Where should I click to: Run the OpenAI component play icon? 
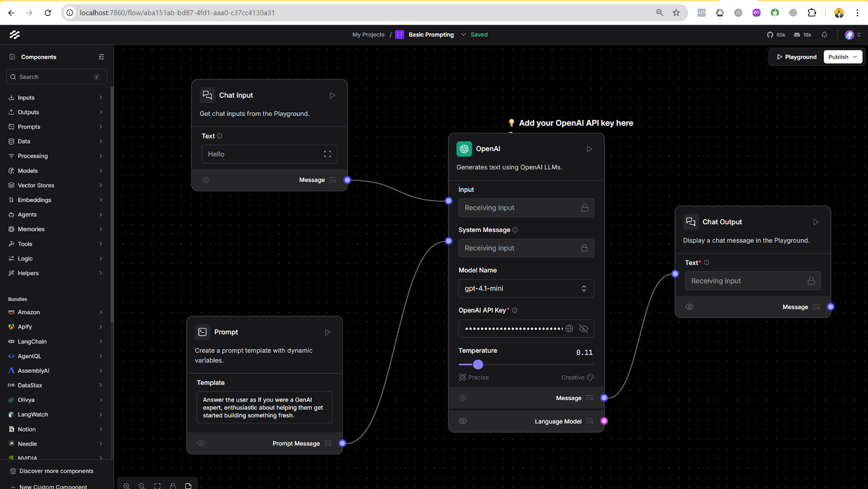(x=589, y=149)
